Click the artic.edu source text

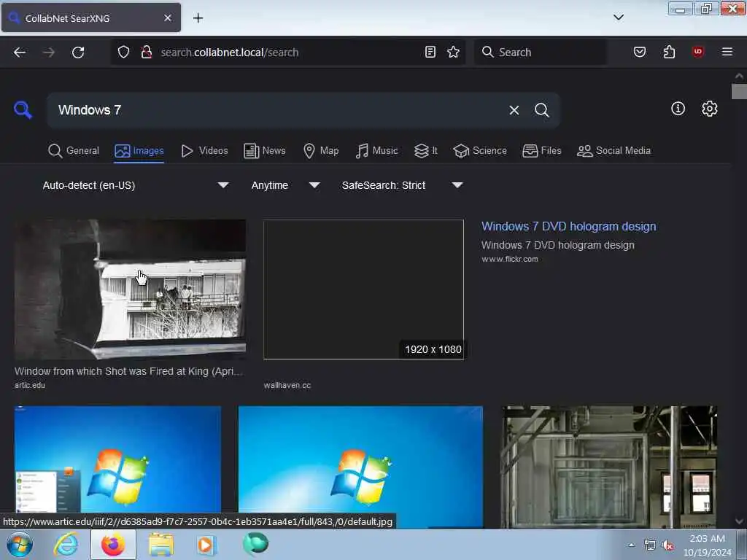[x=29, y=385]
